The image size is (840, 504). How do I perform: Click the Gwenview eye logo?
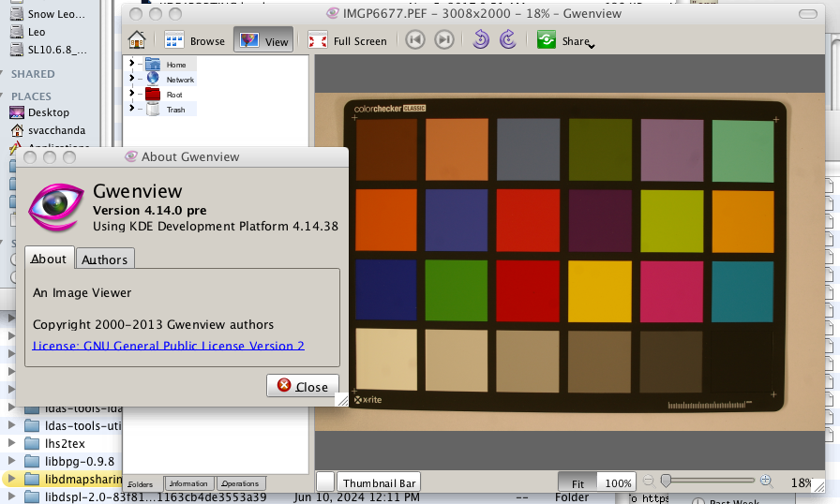pos(56,206)
